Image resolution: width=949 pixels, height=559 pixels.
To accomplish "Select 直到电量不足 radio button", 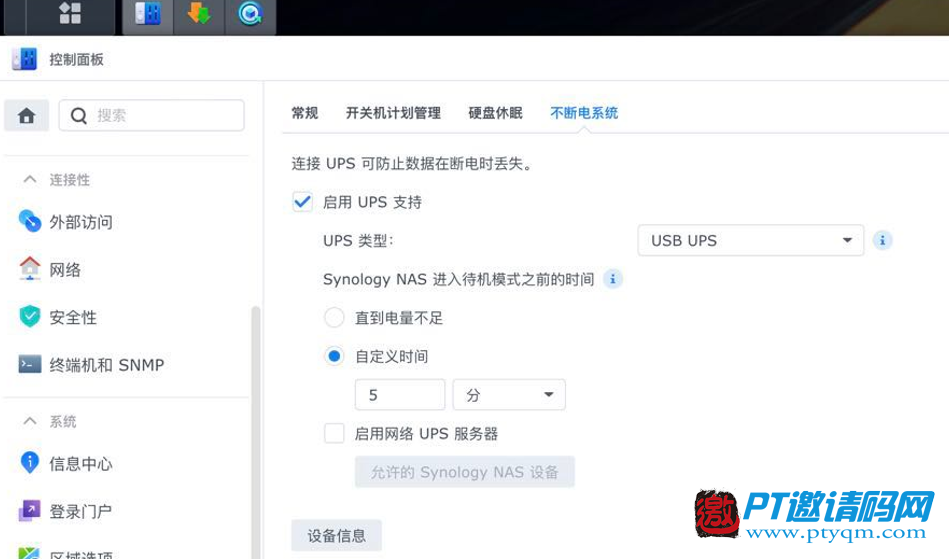I will click(334, 317).
